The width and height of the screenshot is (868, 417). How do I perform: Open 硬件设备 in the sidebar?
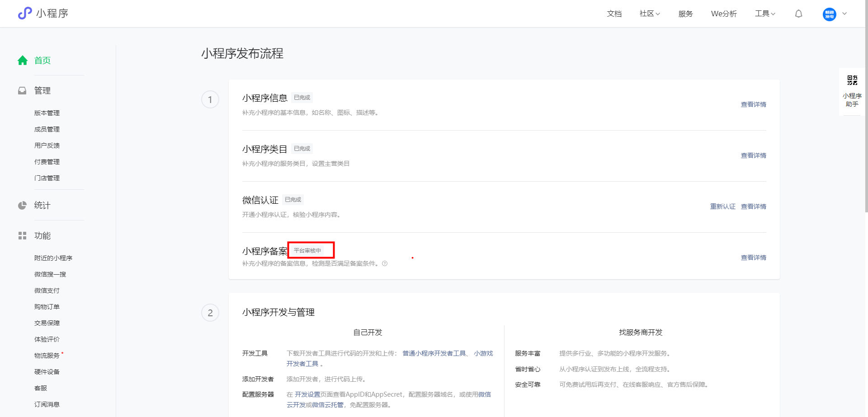click(47, 372)
